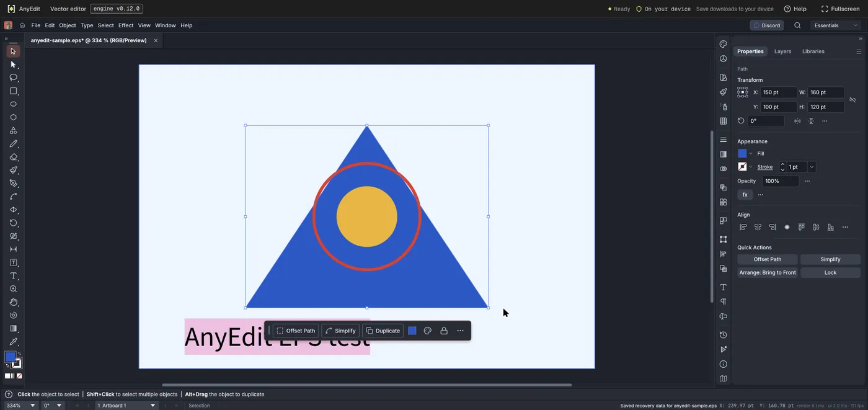Open the Artboard 1 dropdown
Image resolution: width=868 pixels, height=410 pixels.
tap(126, 406)
